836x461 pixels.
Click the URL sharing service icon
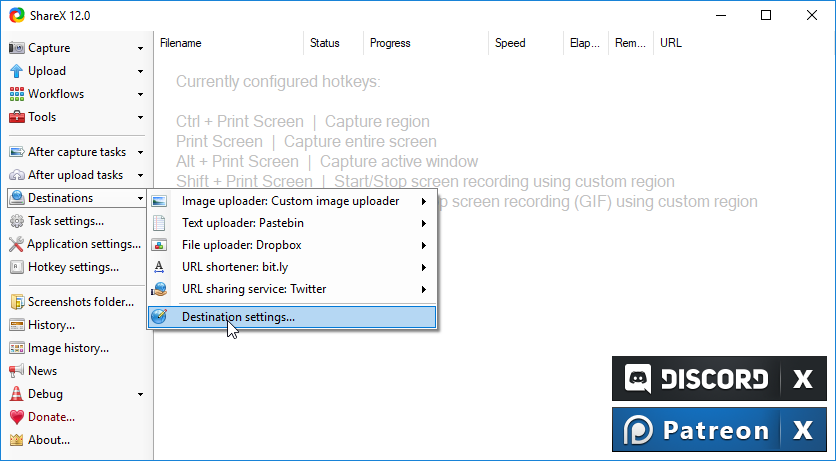[159, 289]
